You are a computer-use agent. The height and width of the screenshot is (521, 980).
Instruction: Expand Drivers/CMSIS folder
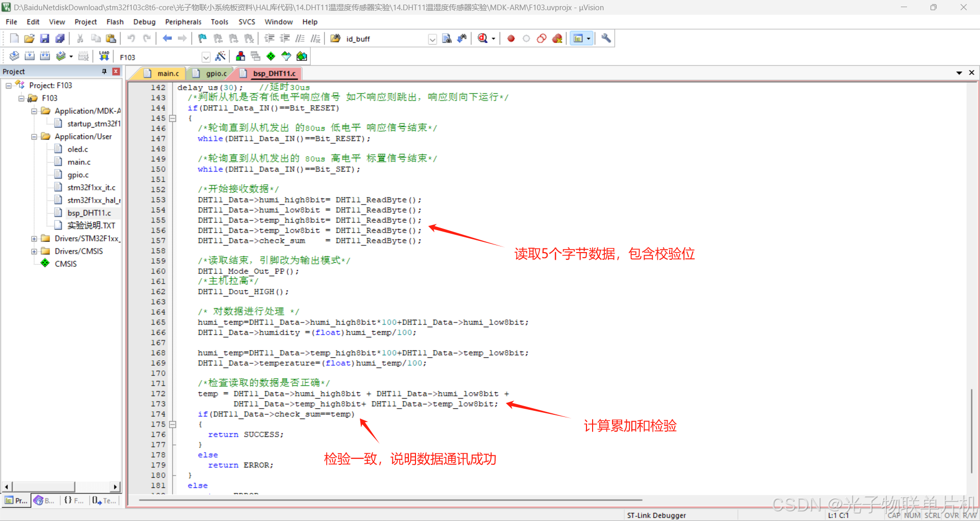click(34, 251)
